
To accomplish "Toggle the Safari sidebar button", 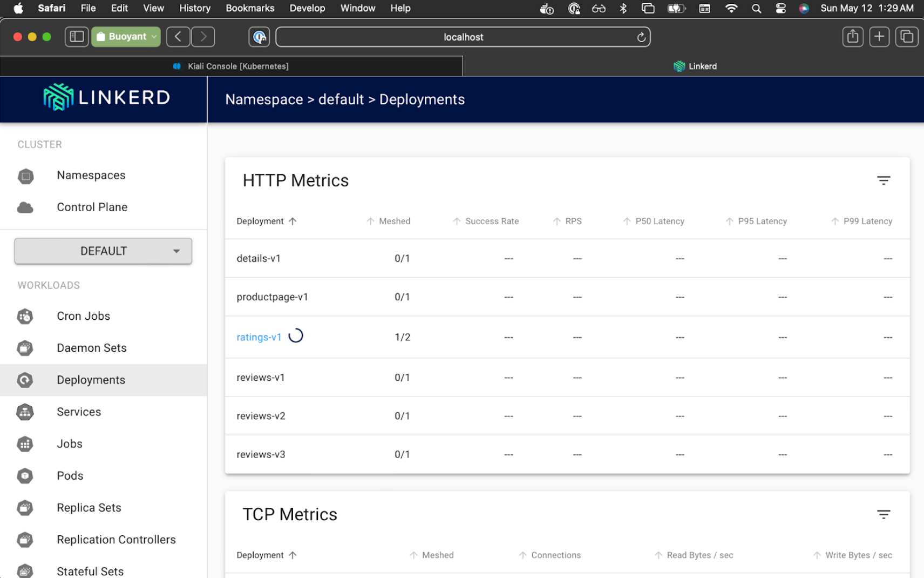I will pyautogui.click(x=77, y=37).
